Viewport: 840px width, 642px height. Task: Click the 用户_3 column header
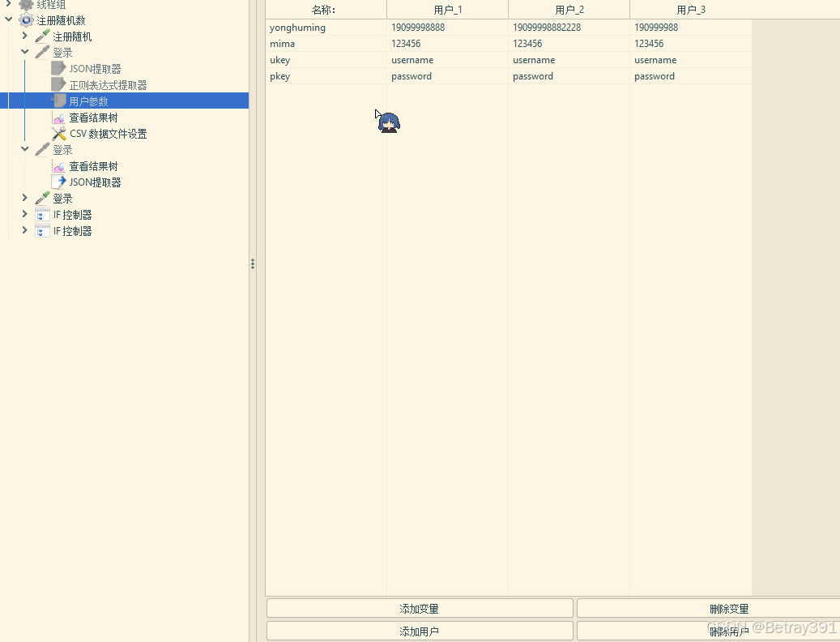[690, 10]
